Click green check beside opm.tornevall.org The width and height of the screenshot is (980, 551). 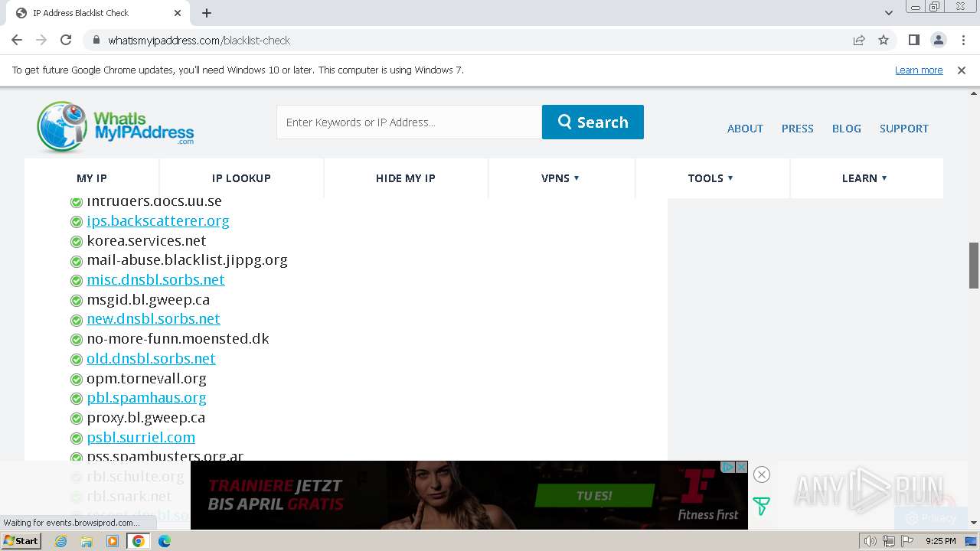click(x=77, y=380)
